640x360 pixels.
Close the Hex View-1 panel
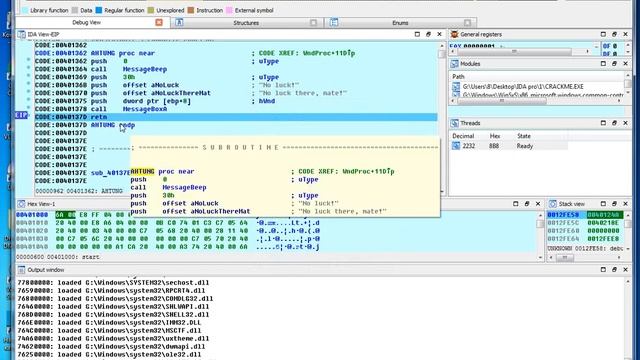pyautogui.click(x=538, y=204)
